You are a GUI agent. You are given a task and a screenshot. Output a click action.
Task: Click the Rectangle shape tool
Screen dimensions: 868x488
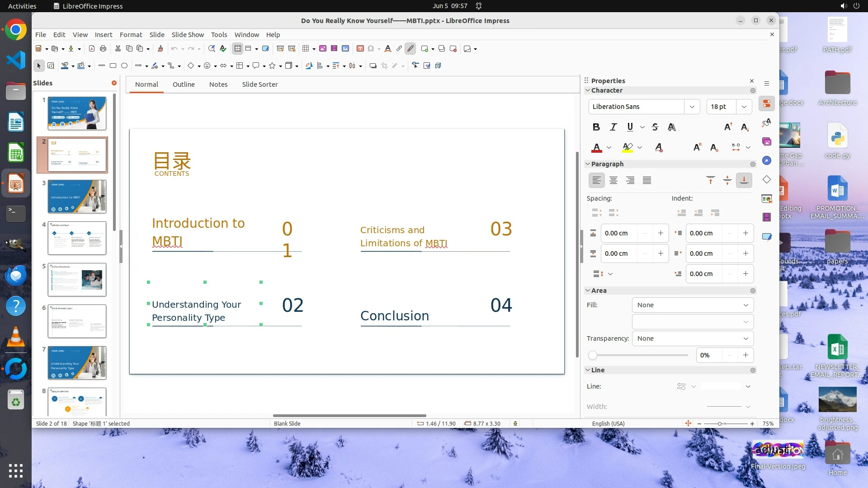tap(113, 66)
